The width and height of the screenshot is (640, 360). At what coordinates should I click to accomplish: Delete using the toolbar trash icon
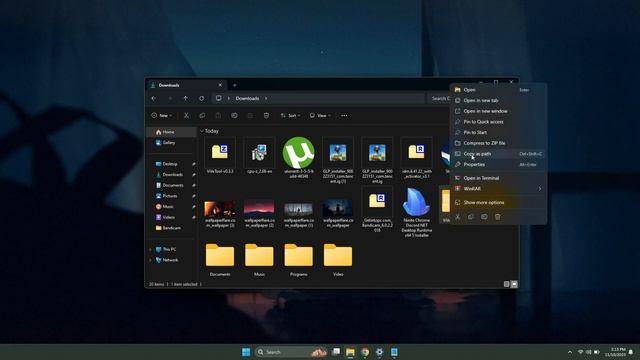266,116
